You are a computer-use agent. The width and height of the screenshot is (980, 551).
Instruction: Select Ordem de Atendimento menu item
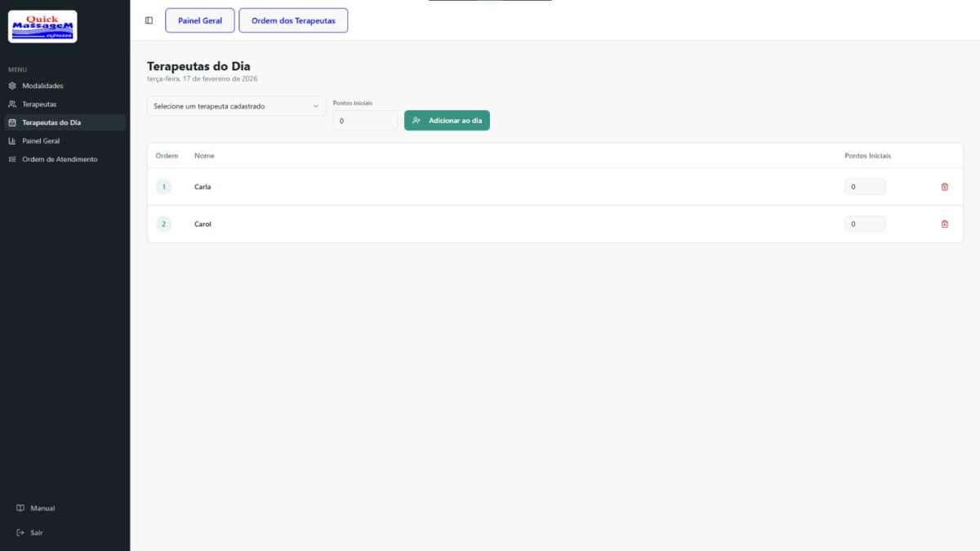pyautogui.click(x=60, y=159)
